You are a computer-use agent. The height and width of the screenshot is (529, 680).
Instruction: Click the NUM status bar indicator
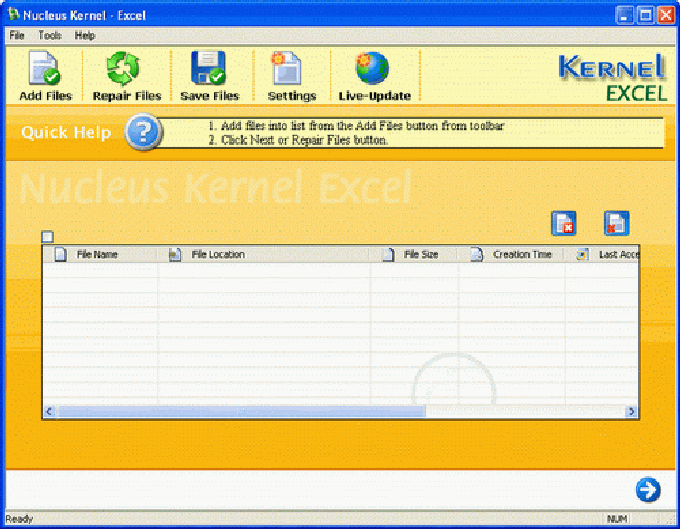coord(616,519)
